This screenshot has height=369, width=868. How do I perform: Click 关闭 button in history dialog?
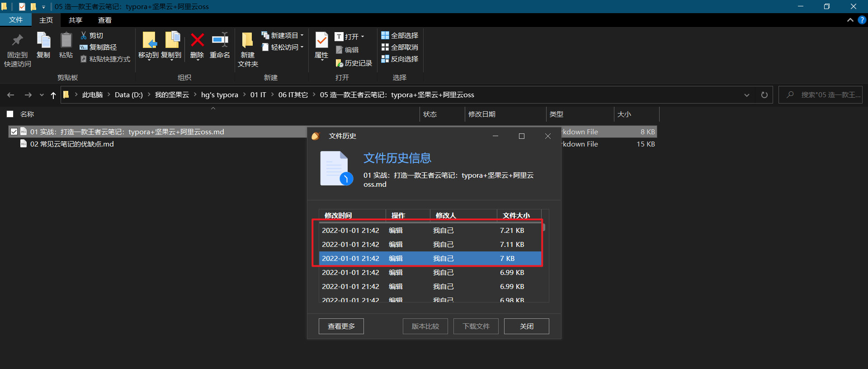527,326
